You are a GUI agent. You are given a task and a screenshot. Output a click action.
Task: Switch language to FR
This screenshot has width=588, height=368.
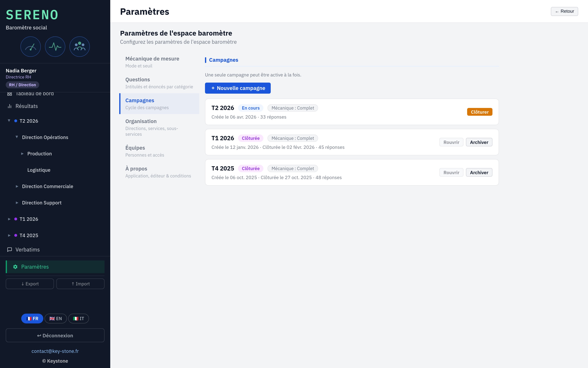point(32,319)
